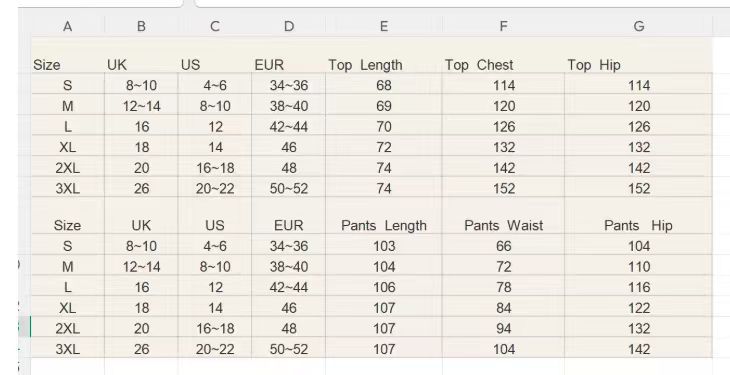Click Top Length value 68 cell
The height and width of the screenshot is (375, 730).
click(x=384, y=85)
